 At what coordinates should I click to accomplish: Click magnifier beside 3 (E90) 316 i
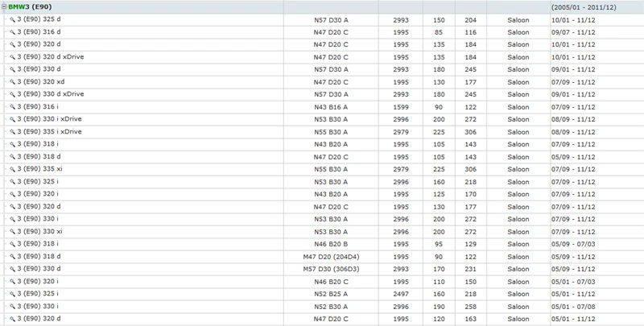[x=12, y=107]
